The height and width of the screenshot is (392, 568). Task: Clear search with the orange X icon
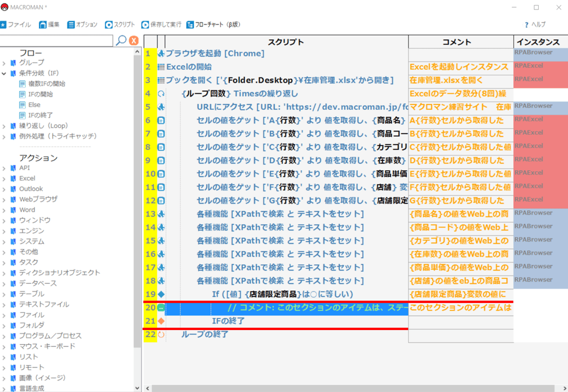[134, 41]
